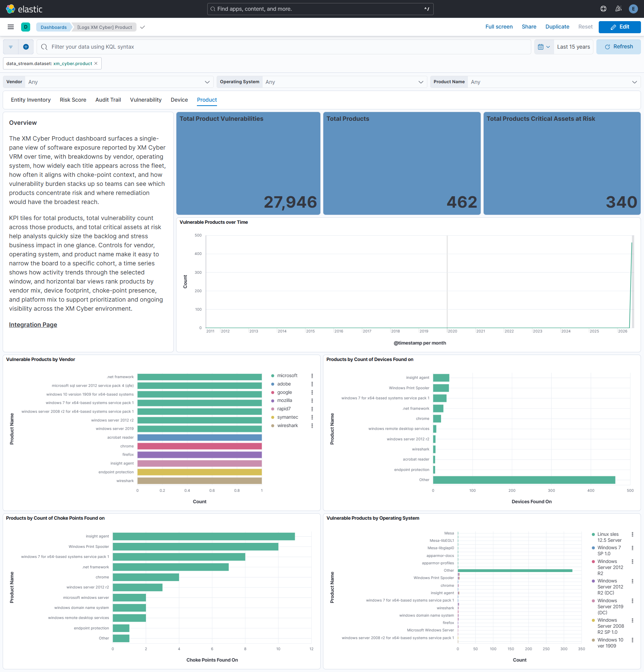Click the D space avatar
Image resolution: width=644 pixels, height=672 pixels.
pyautogui.click(x=26, y=27)
